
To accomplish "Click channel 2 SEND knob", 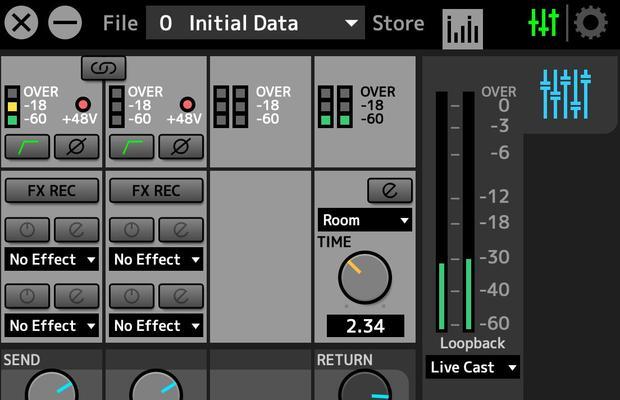I will [156, 385].
